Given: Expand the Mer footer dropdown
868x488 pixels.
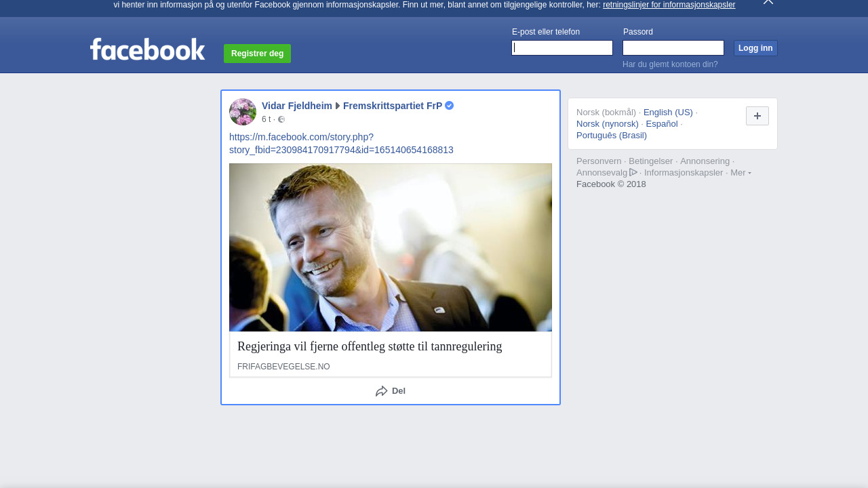Looking at the screenshot, I should [741, 173].
